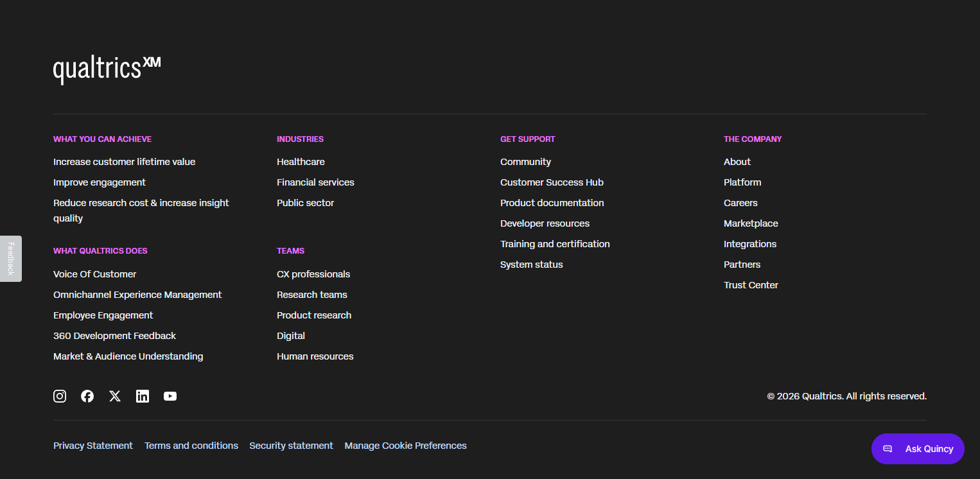Open Market & Audience Understanding
Viewport: 980px width, 479px height.
(128, 356)
